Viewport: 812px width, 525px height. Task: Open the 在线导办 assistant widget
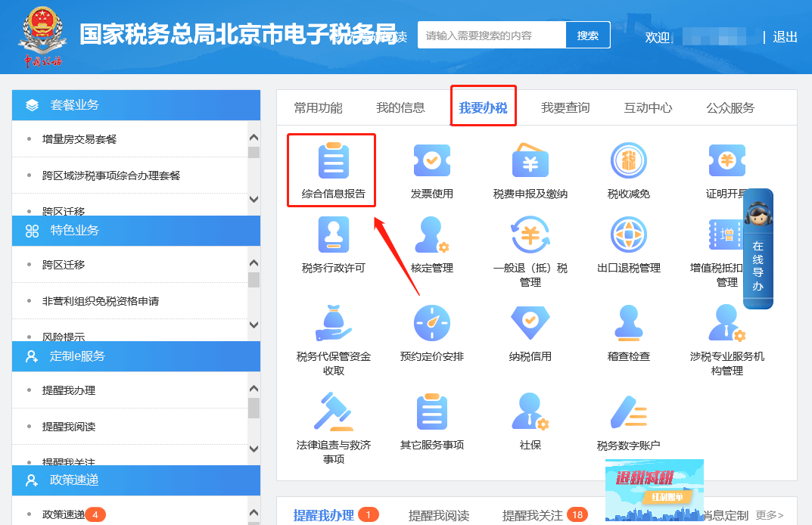coord(758,249)
